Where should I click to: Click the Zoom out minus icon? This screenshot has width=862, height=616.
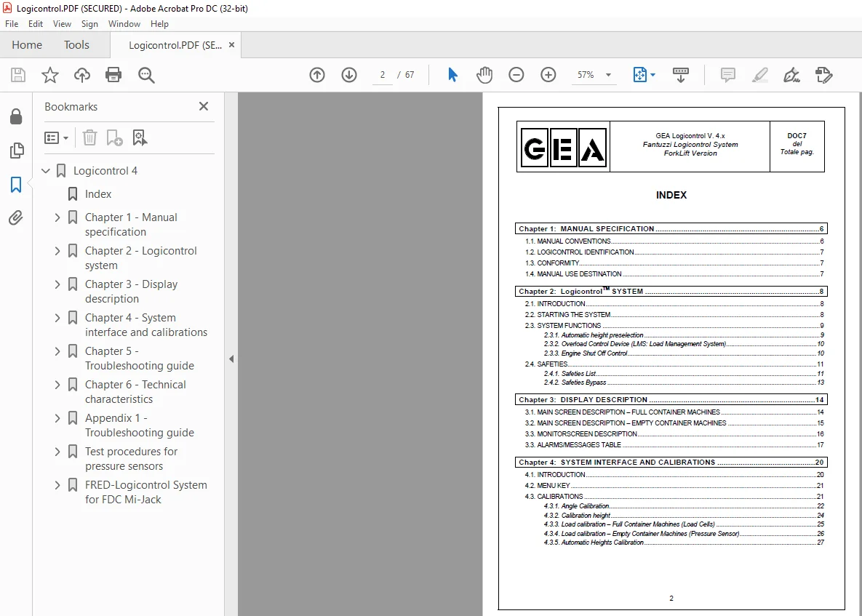tap(516, 75)
